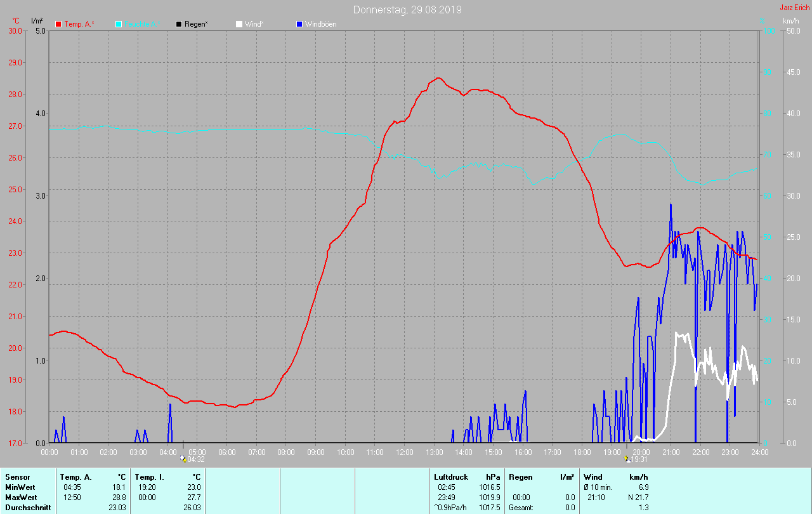This screenshot has width=812, height=514.
Task: Click the red Temp. A. legend swatch
Action: (x=59, y=24)
